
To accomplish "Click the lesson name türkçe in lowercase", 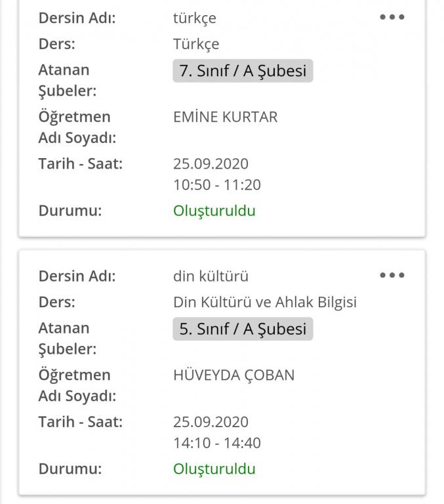I will point(194,18).
